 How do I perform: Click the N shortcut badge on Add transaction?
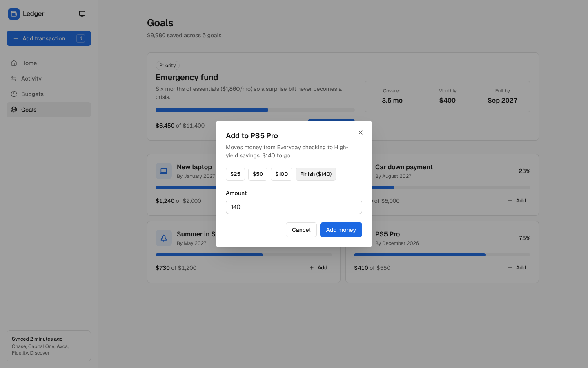click(80, 38)
